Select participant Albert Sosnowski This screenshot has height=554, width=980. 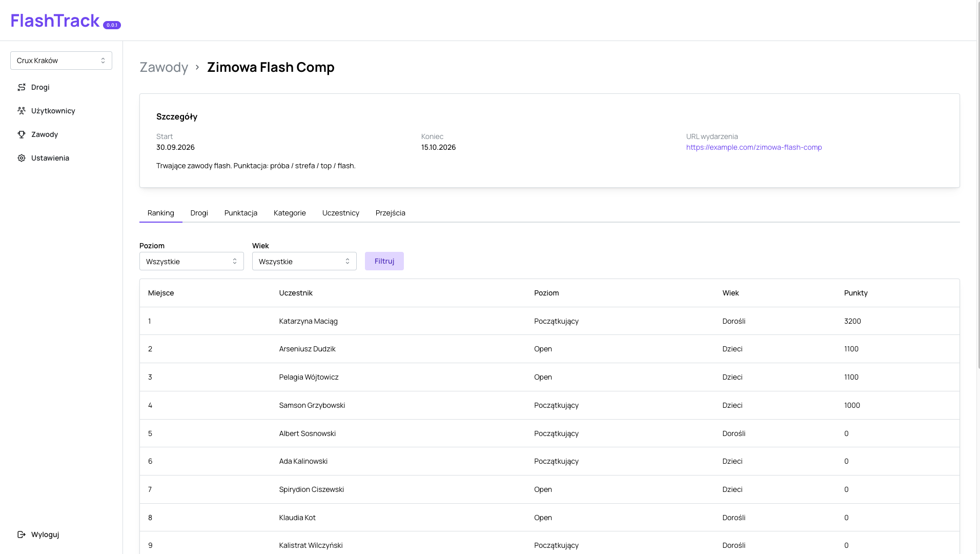click(308, 433)
